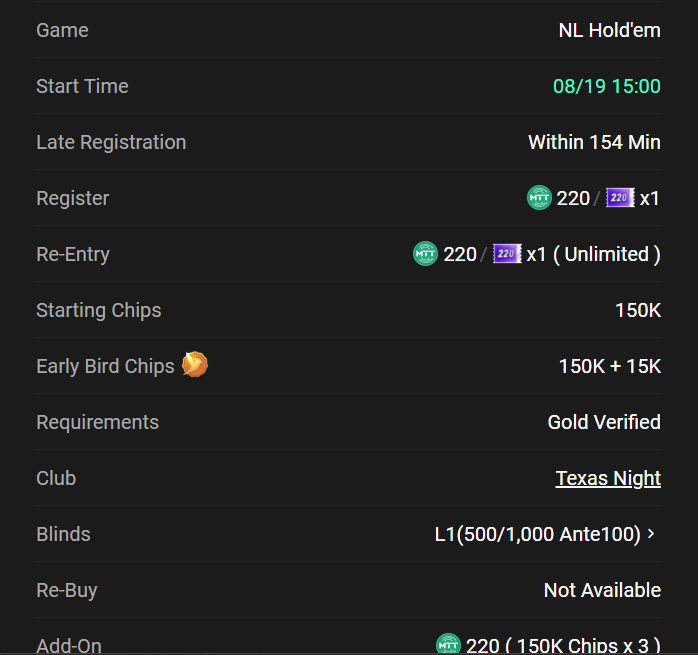Viewport: 698px width, 655px height.
Task: Click the purple 220 ticket in Re-Entry row
Action: pyautogui.click(x=507, y=254)
